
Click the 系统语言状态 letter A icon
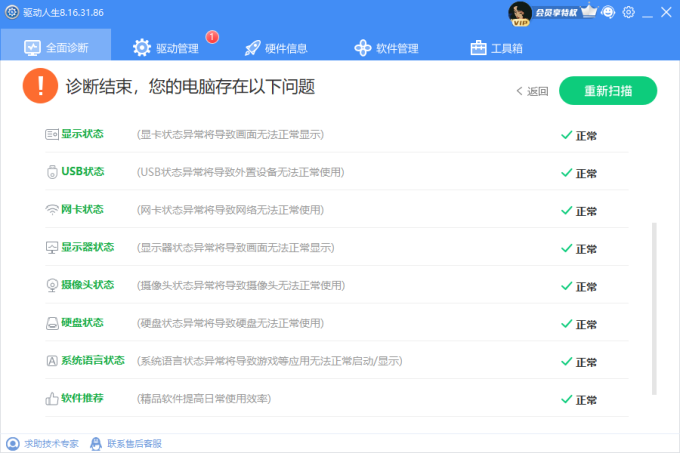(x=52, y=361)
